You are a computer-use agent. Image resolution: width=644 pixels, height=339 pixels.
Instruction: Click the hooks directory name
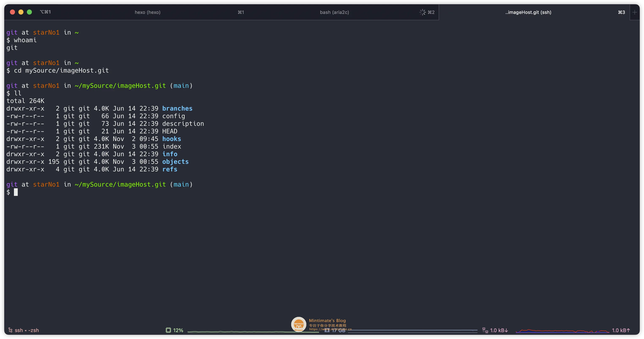click(172, 139)
